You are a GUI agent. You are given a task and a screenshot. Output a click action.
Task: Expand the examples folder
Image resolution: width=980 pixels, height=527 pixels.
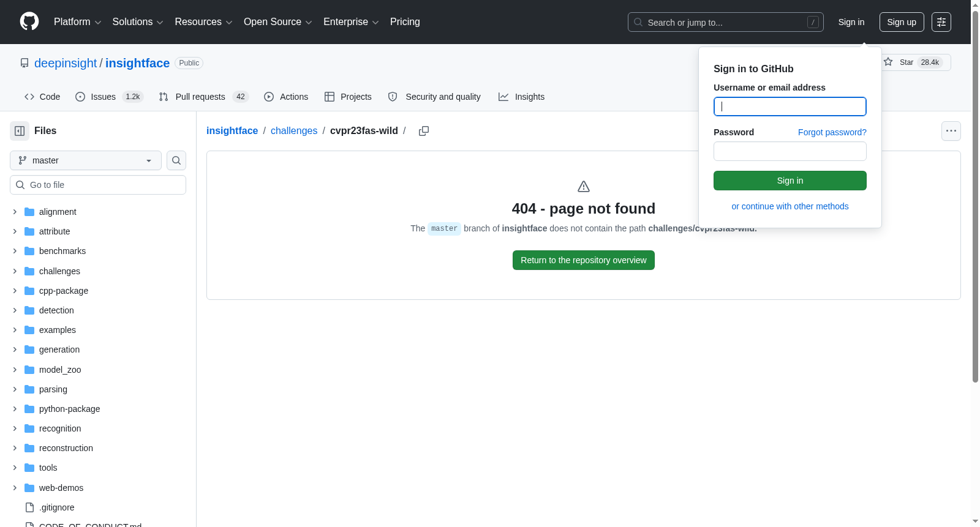(x=15, y=330)
